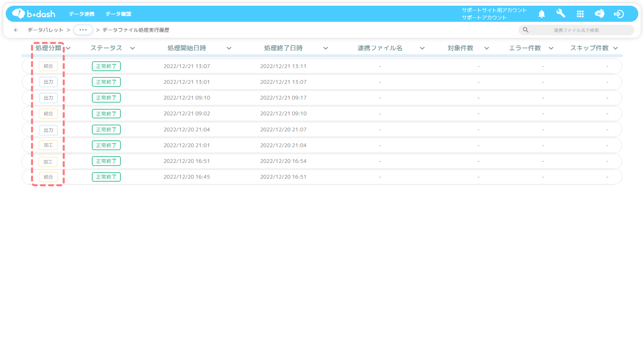Click 統合 tag in 09:02 row
This screenshot has width=644, height=362.
pos(48,113)
